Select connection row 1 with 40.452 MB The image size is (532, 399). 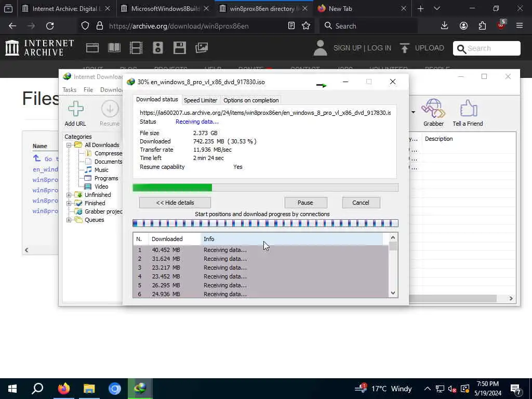click(261, 250)
